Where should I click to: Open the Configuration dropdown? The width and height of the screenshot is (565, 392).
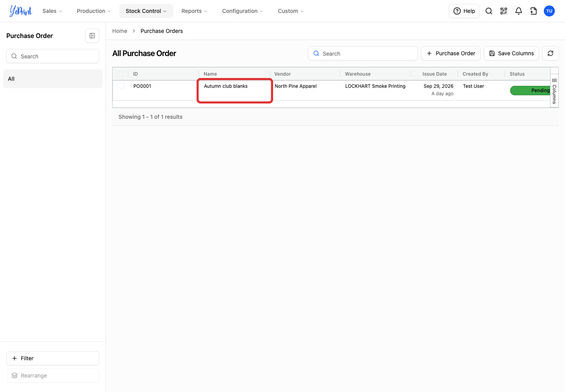242,11
